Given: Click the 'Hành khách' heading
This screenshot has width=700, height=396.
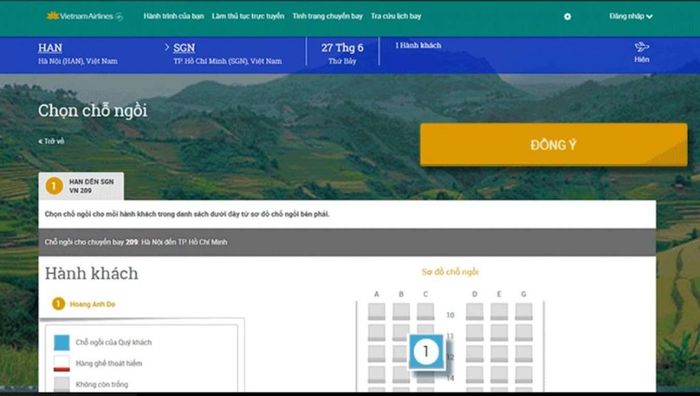Looking at the screenshot, I should [x=92, y=273].
